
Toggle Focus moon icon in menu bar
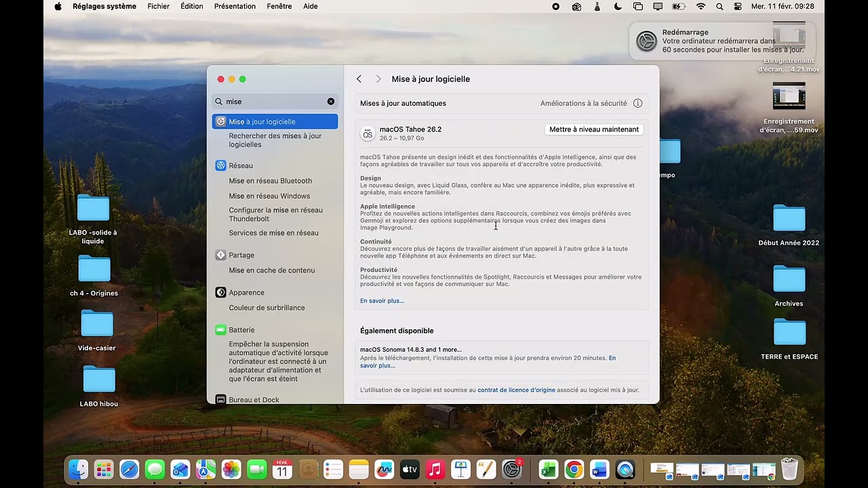618,6
